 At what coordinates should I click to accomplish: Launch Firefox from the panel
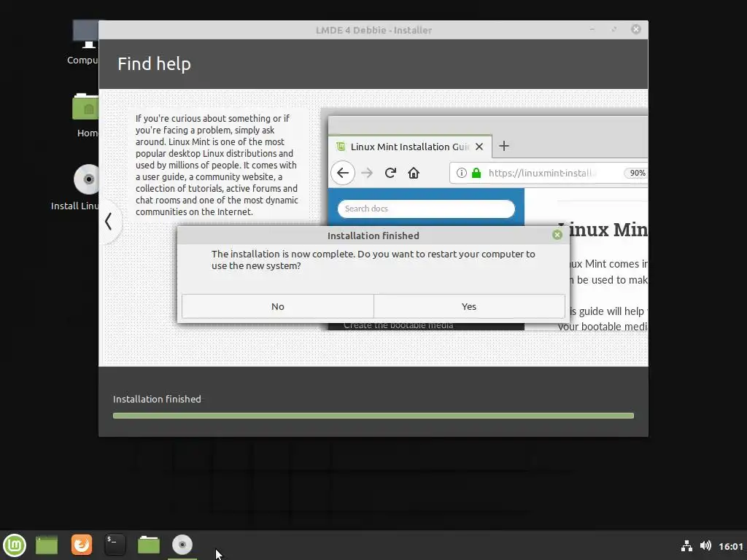tap(82, 545)
